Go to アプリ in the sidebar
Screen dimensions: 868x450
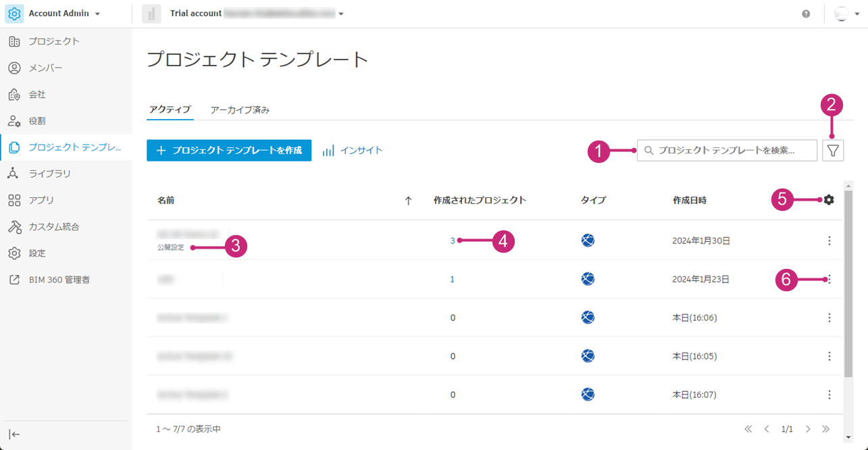(41, 200)
